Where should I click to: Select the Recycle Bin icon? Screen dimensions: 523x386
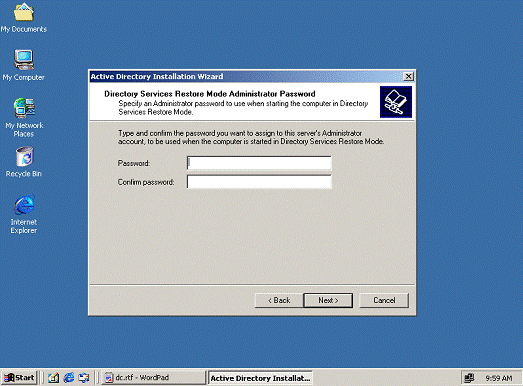point(24,162)
